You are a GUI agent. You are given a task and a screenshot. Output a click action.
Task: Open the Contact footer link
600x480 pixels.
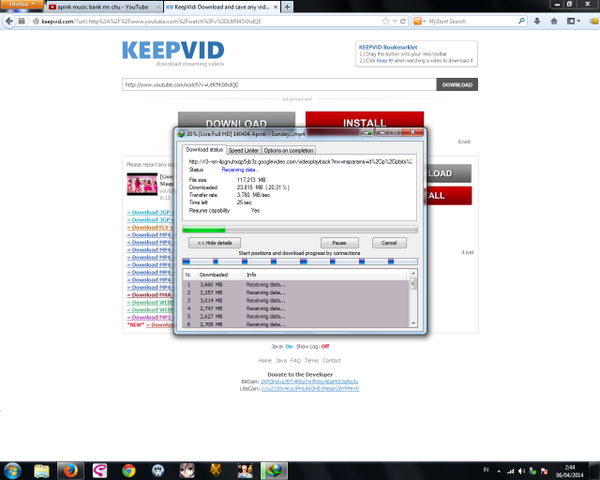[x=331, y=361]
